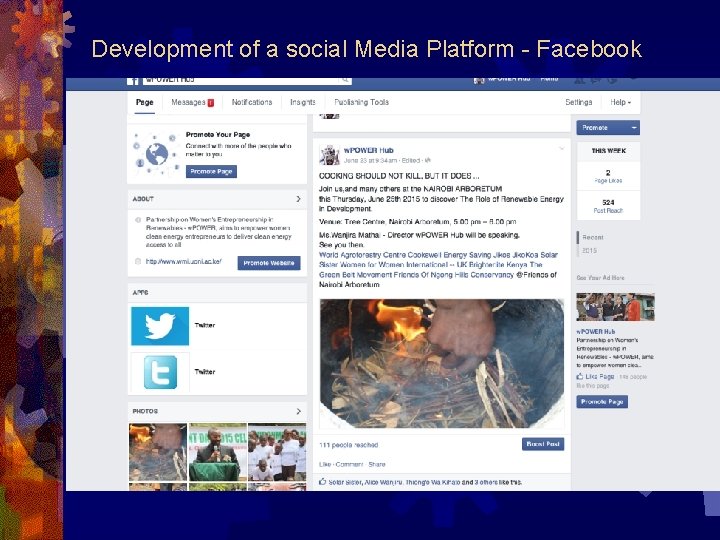This screenshot has width=720, height=540.
Task: Click the wPOWER Hub profile in top bar
Action: point(502,79)
